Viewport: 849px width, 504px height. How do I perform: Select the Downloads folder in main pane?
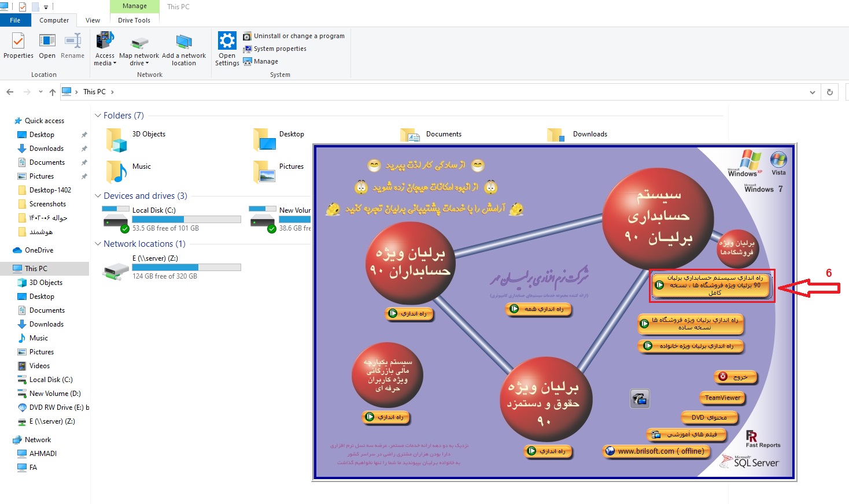click(577, 135)
